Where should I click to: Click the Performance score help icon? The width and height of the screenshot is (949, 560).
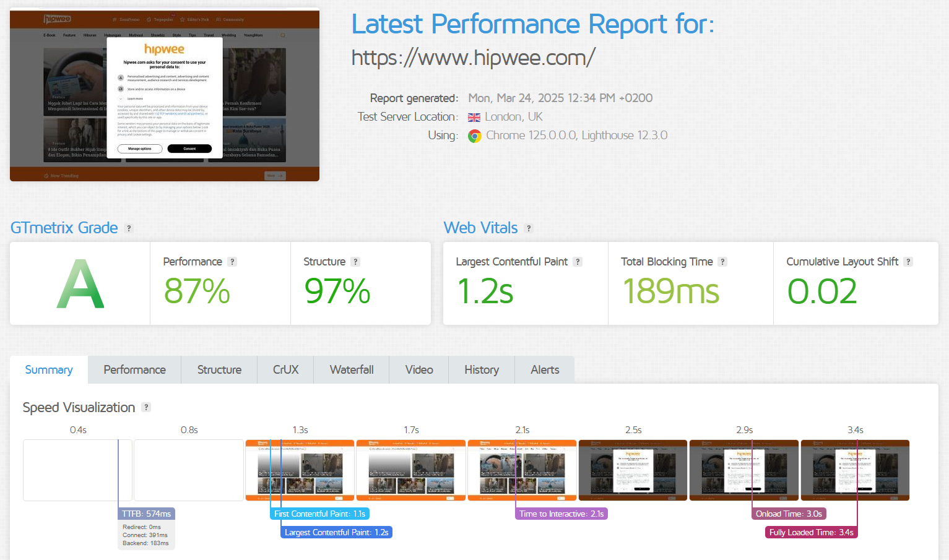tap(232, 262)
